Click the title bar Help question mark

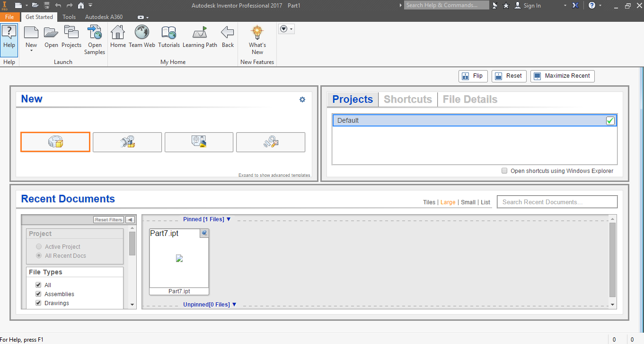592,5
